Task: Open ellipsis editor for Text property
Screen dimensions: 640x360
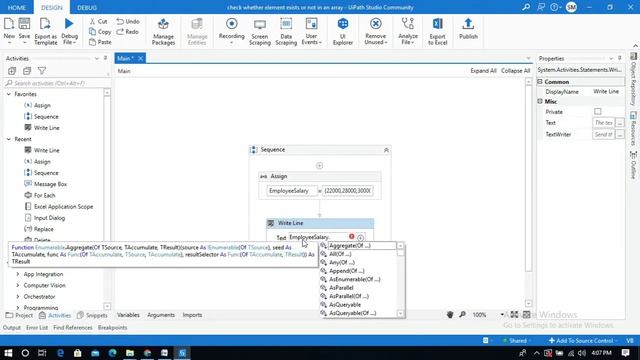Action: [x=620, y=122]
